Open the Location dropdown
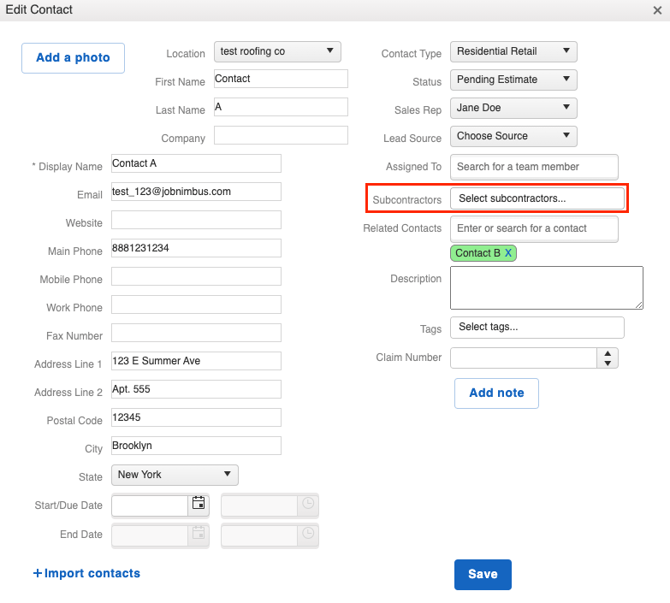The height and width of the screenshot is (603, 670). coord(277,52)
